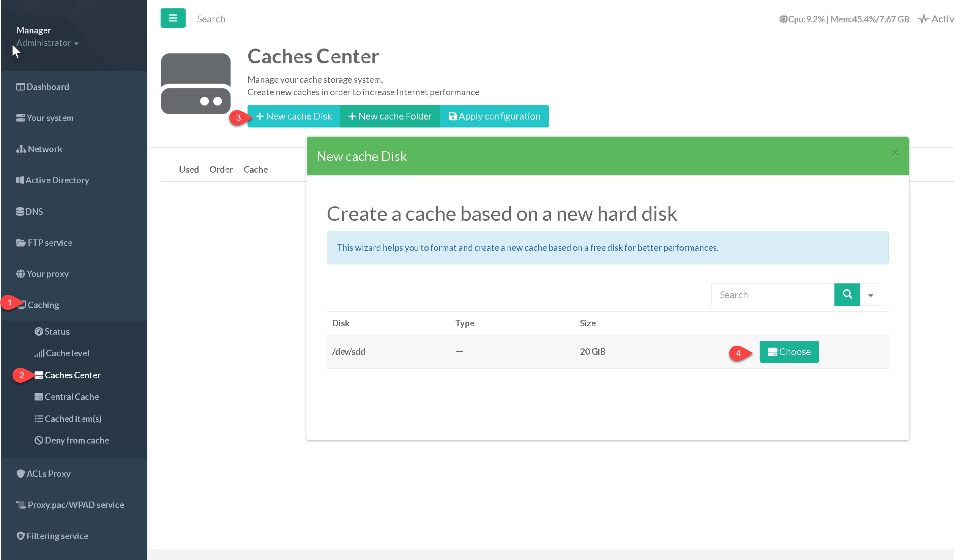Close the New cache Disk dialog

(x=895, y=153)
